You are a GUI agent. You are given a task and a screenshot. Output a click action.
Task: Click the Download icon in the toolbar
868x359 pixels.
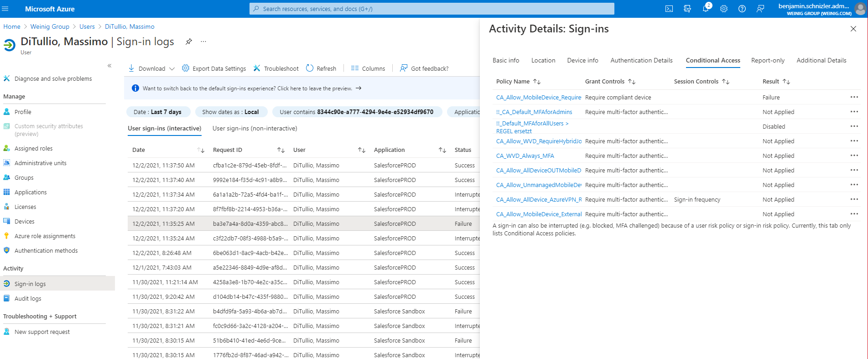pos(131,68)
